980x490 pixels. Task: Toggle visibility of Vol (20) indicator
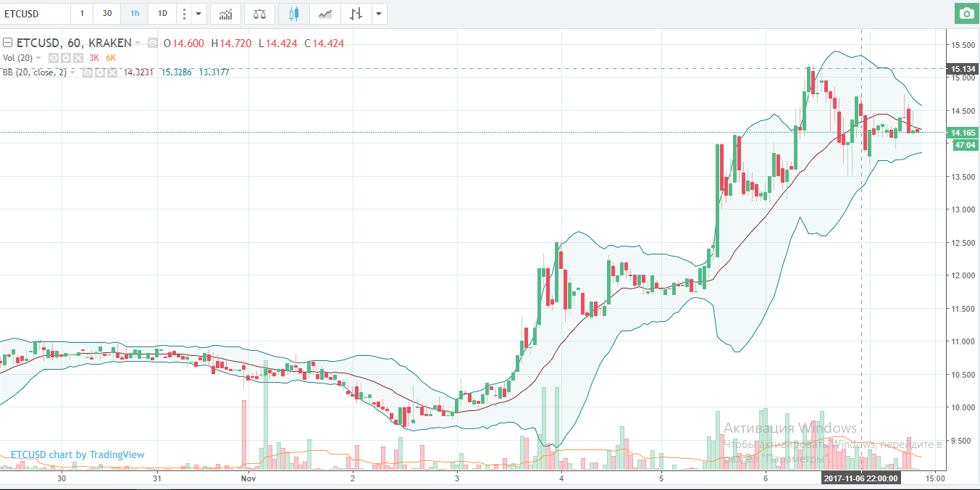click(x=54, y=58)
